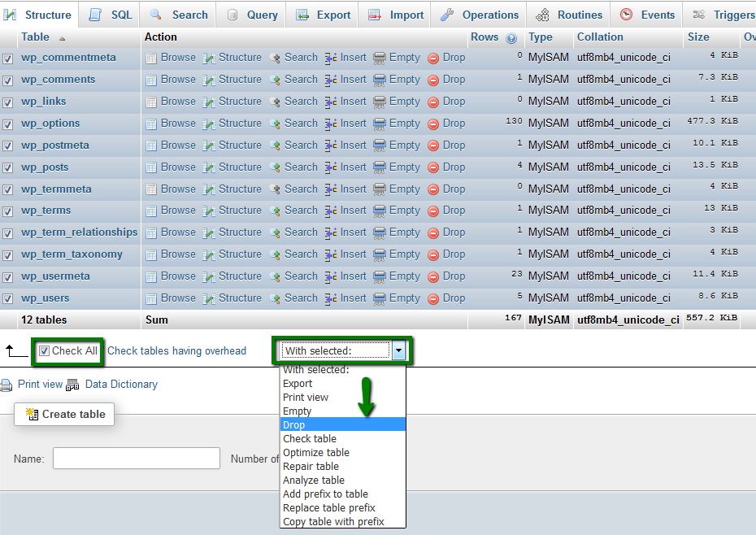Image resolution: width=756 pixels, height=535 pixels.
Task: Click the Structure icon in wp_terms row
Action: pyautogui.click(x=209, y=211)
